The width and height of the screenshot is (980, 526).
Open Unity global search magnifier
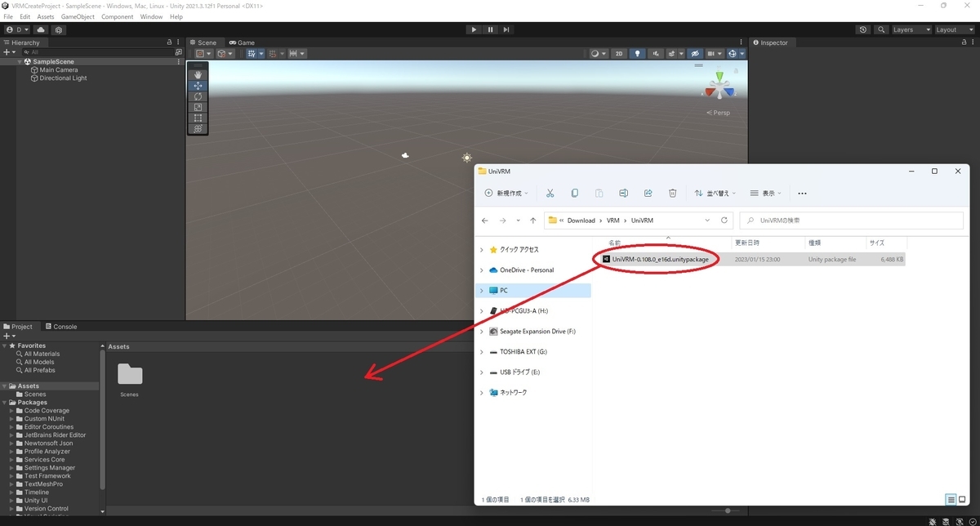click(882, 29)
